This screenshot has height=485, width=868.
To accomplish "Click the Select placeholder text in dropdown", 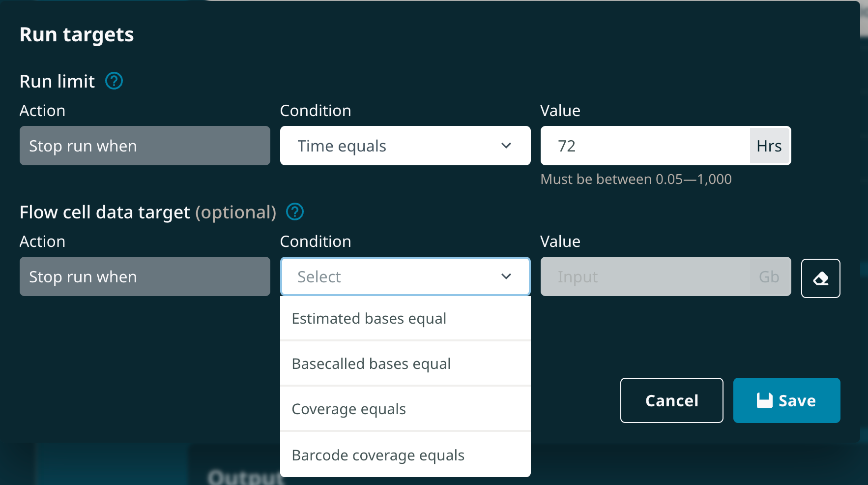I will 319,276.
